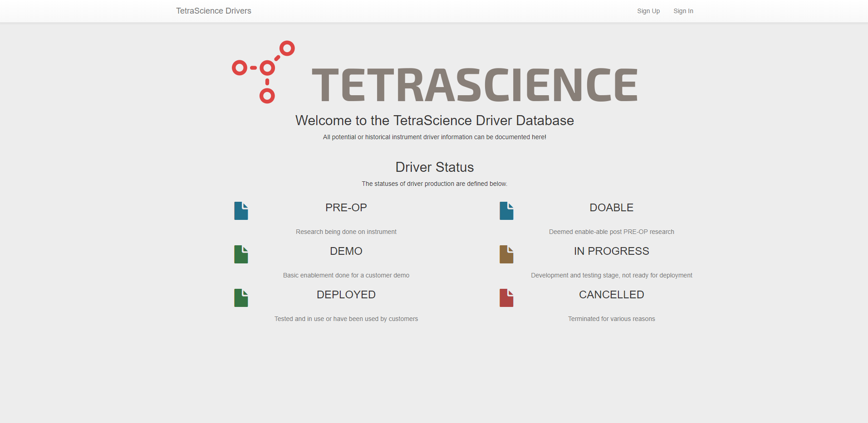868x423 pixels.
Task: Open the Sign In page
Action: tap(683, 11)
